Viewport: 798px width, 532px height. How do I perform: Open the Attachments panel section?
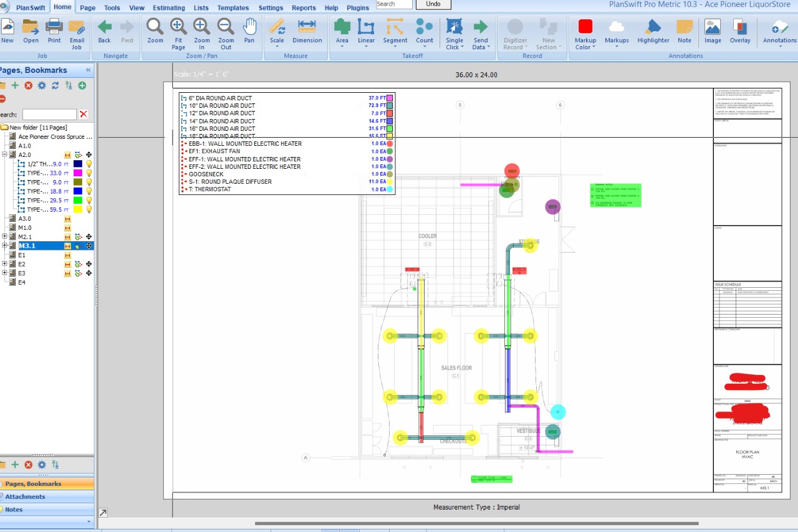pyautogui.click(x=47, y=496)
